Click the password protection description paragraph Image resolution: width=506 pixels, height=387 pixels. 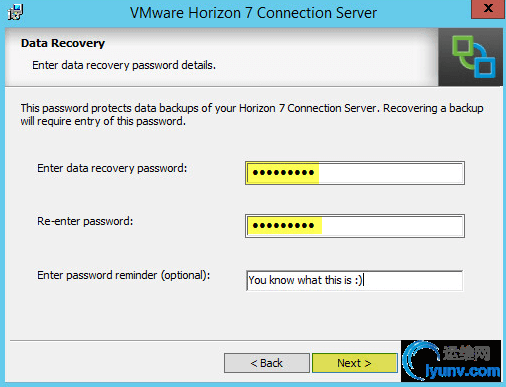[x=252, y=115]
